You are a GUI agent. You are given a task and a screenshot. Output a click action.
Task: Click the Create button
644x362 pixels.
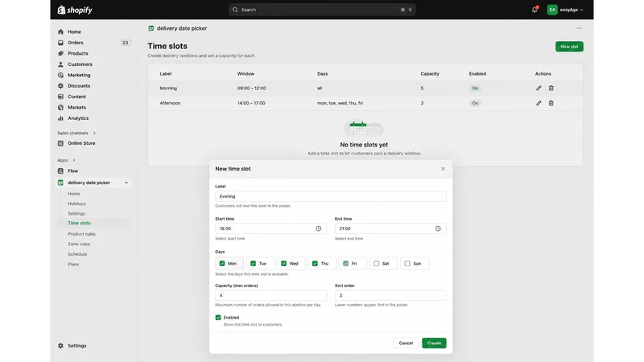point(434,343)
